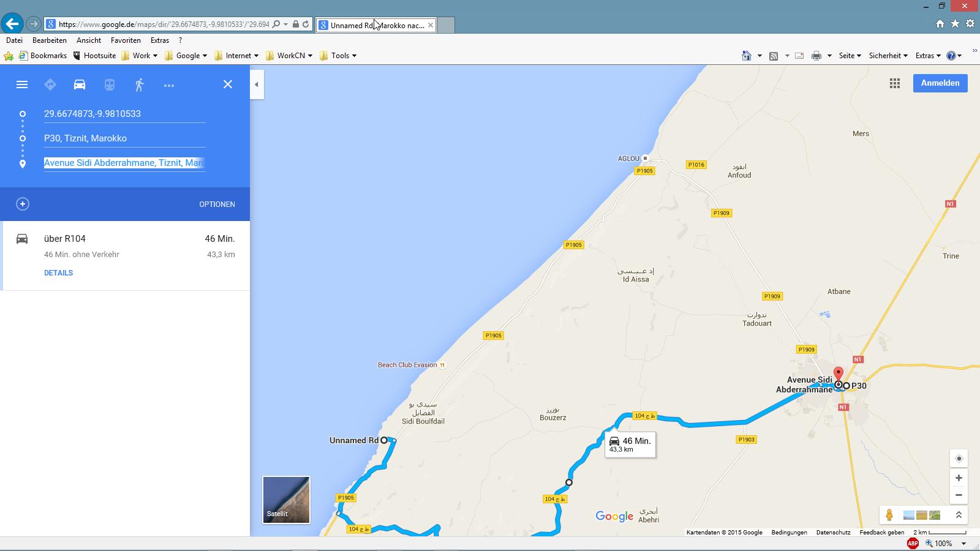This screenshot has width=980, height=551.
Task: Add to favorites bar star icon
Action: (x=9, y=56)
